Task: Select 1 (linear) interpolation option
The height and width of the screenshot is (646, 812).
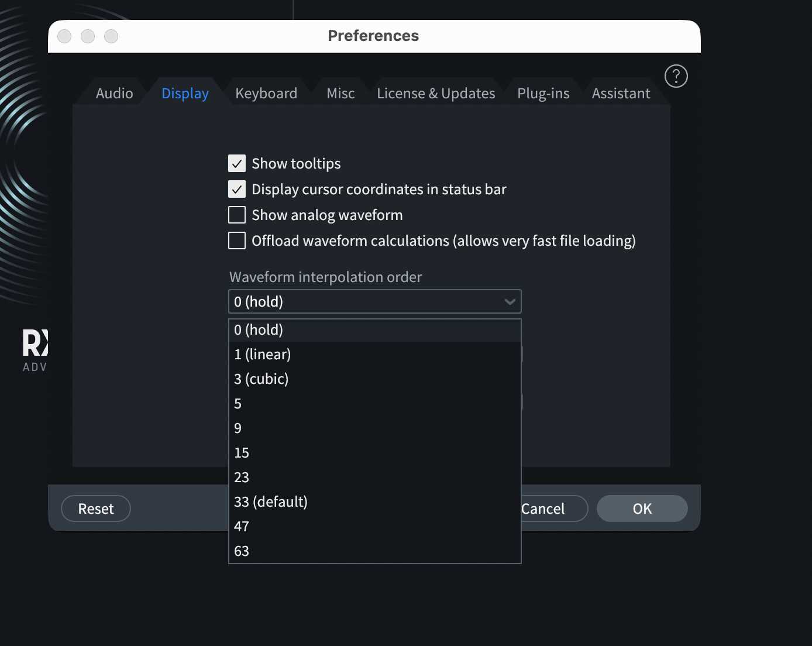Action: (262, 355)
